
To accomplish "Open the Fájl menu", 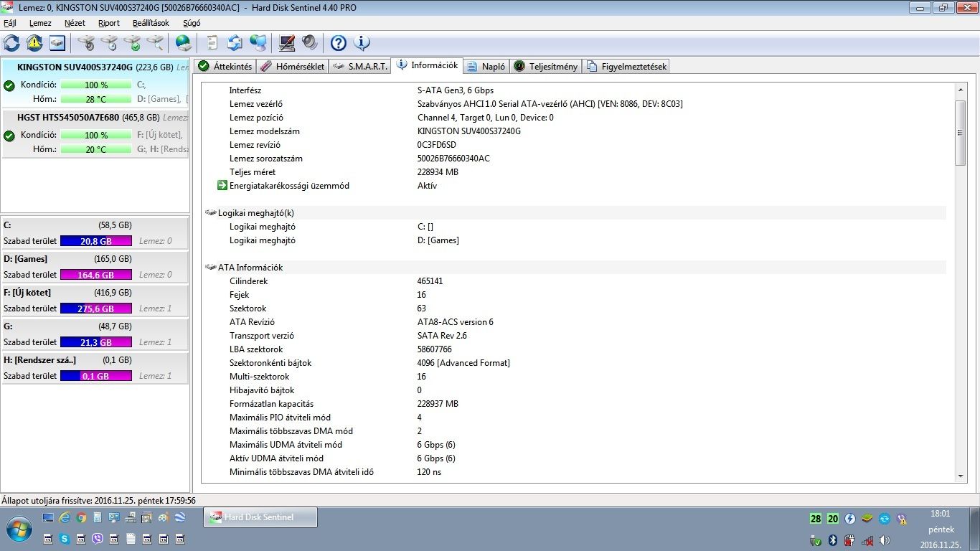I will tap(10, 23).
